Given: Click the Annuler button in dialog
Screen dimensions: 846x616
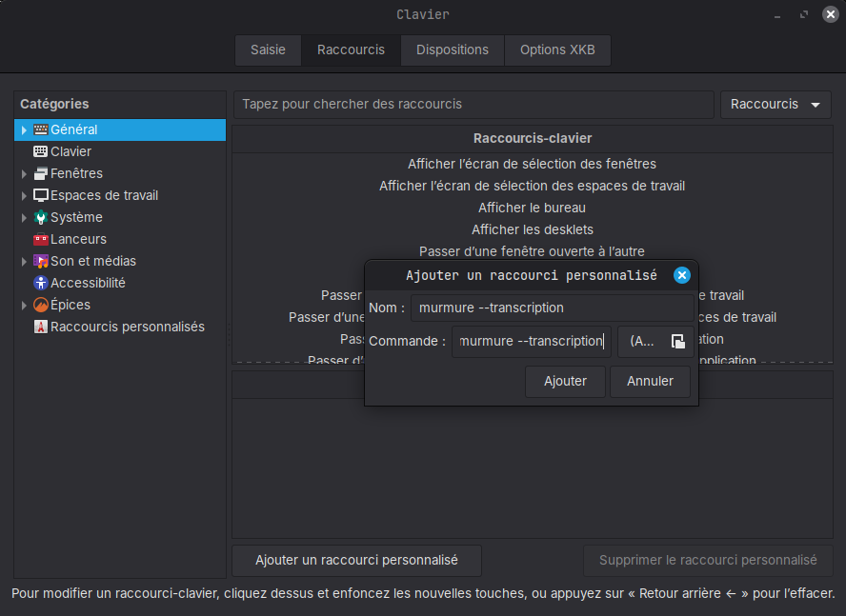Looking at the screenshot, I should pyautogui.click(x=650, y=382).
